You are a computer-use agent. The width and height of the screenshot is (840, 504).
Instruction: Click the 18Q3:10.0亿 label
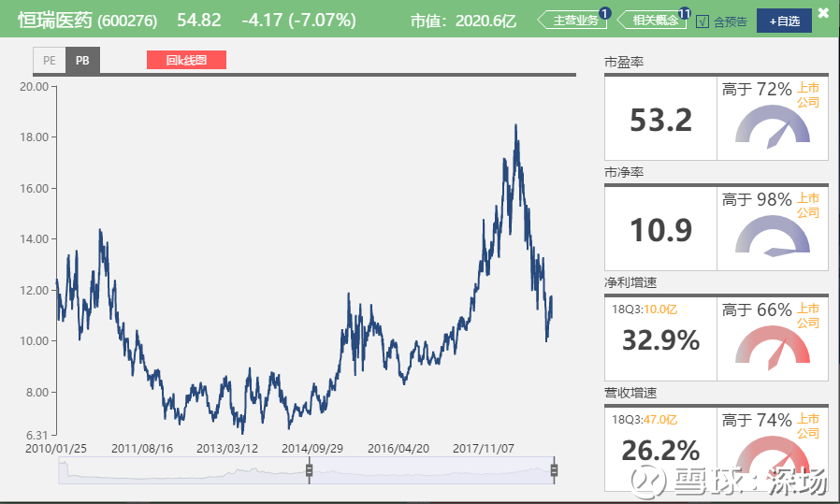coord(644,310)
